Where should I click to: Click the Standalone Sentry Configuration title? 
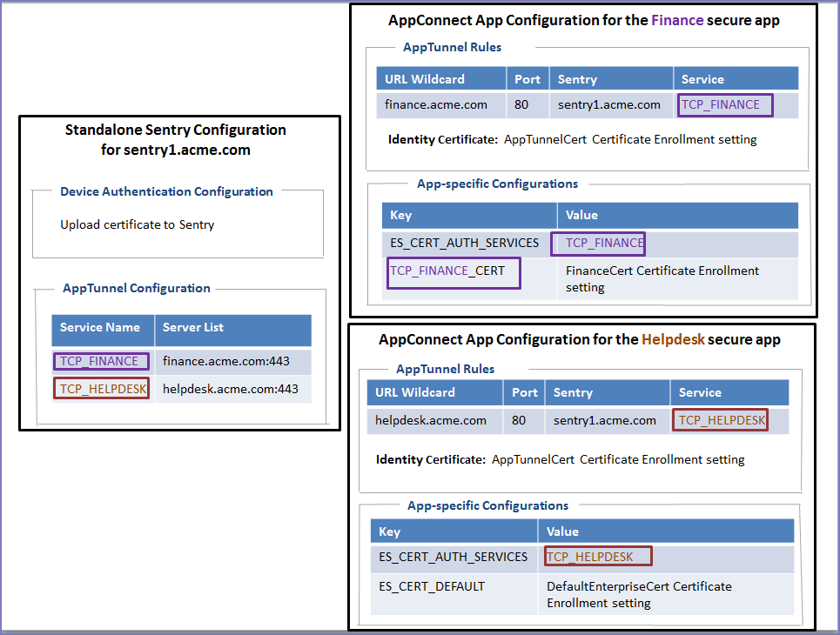coord(176,140)
